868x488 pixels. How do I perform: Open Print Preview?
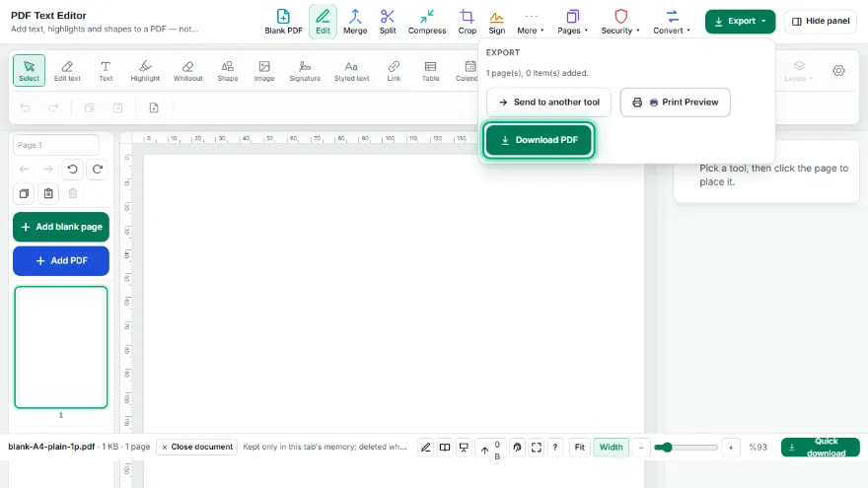pos(675,103)
